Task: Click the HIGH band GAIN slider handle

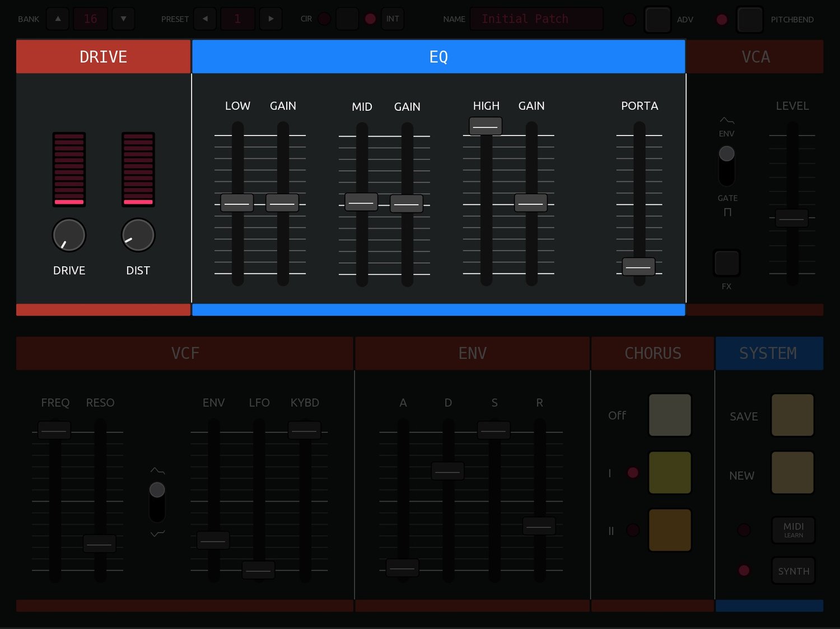Action: (x=531, y=203)
